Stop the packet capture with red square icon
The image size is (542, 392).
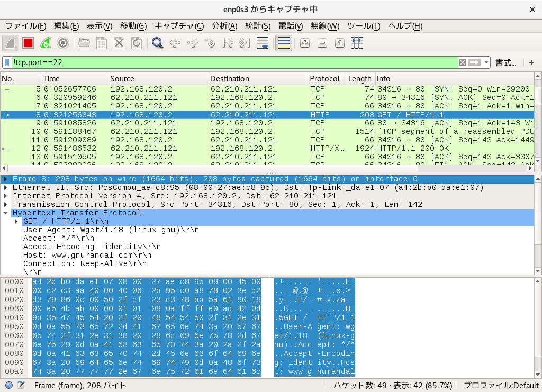(28, 43)
